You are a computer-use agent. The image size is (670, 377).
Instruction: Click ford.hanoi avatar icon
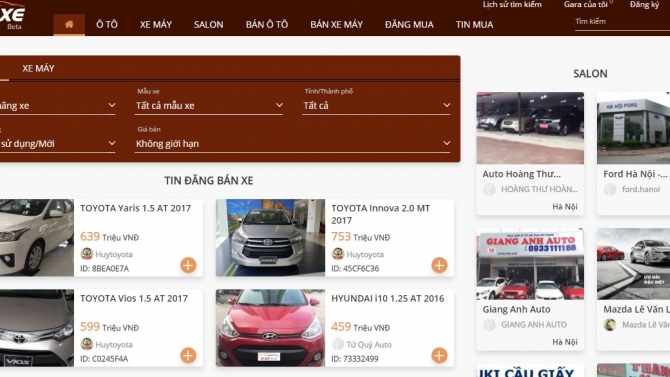(610, 189)
